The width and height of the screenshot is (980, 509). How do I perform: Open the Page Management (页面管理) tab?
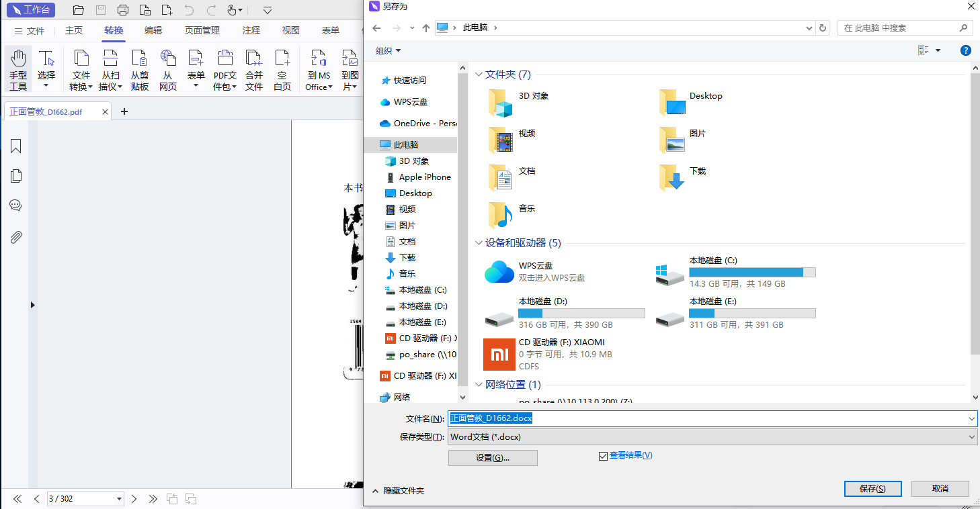[202, 30]
